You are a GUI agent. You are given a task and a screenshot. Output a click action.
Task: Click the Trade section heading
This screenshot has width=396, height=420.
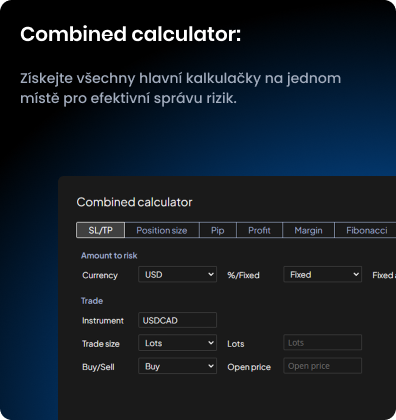pyautogui.click(x=92, y=301)
